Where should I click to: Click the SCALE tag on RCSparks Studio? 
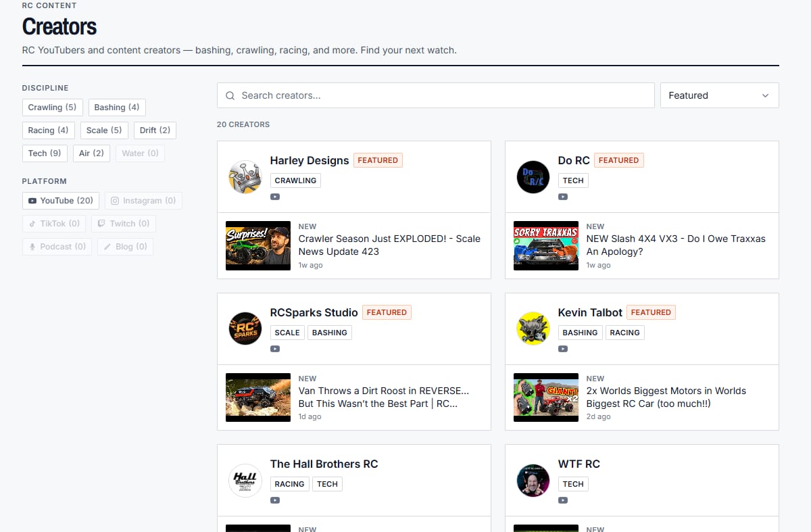tap(287, 333)
